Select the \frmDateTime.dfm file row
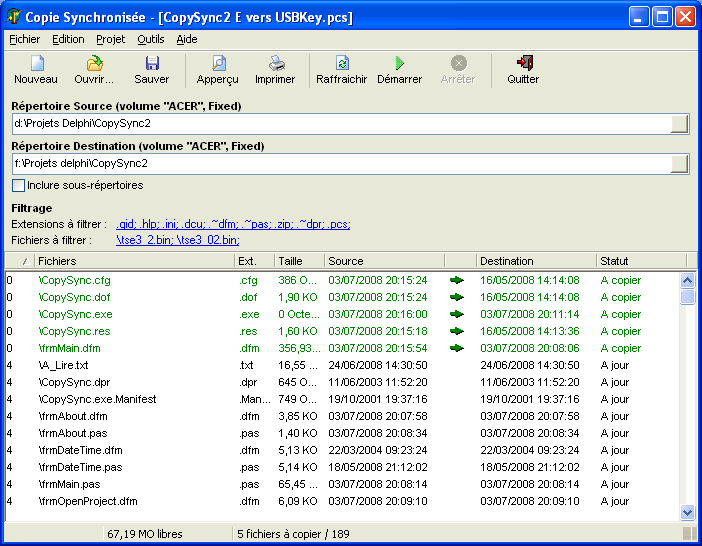702x546 pixels. tap(342, 450)
